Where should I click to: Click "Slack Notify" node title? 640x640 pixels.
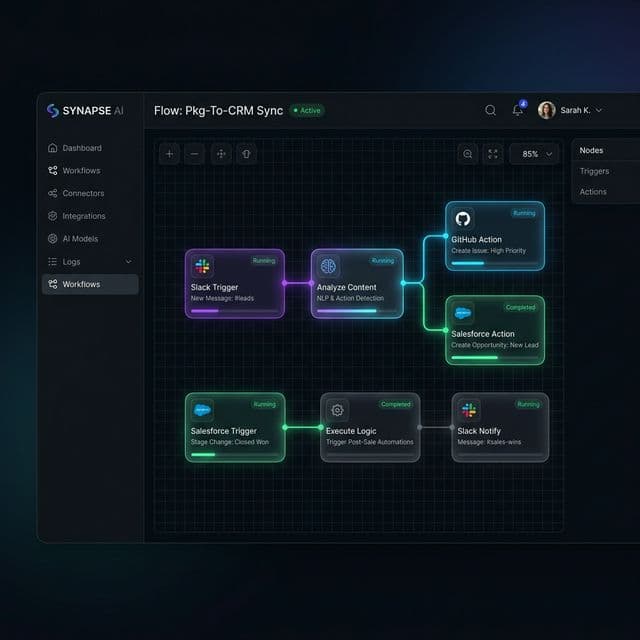pos(479,431)
